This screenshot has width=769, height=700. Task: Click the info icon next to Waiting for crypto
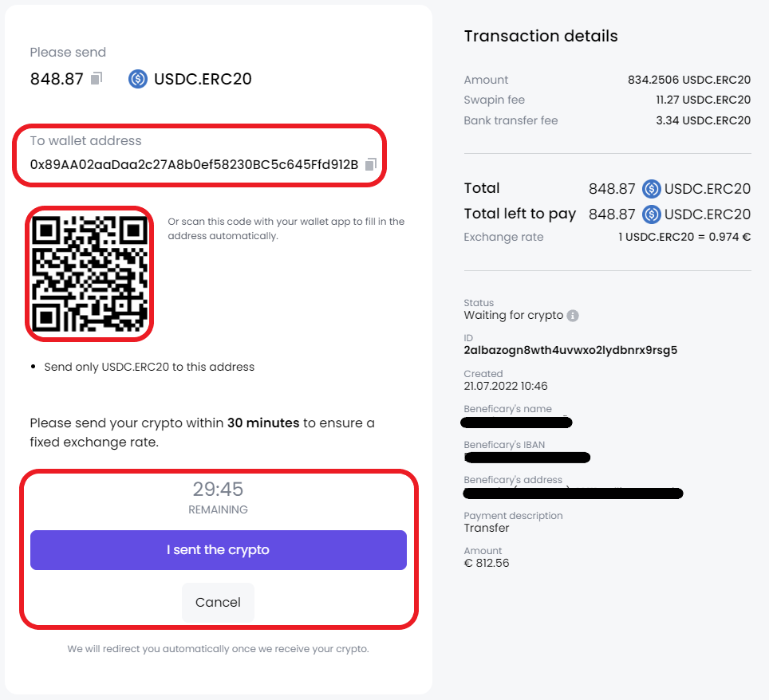[572, 316]
